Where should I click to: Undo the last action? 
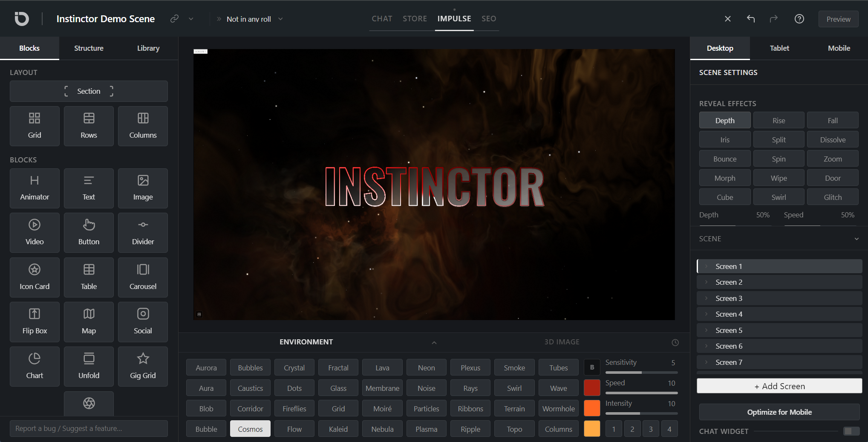(x=751, y=19)
